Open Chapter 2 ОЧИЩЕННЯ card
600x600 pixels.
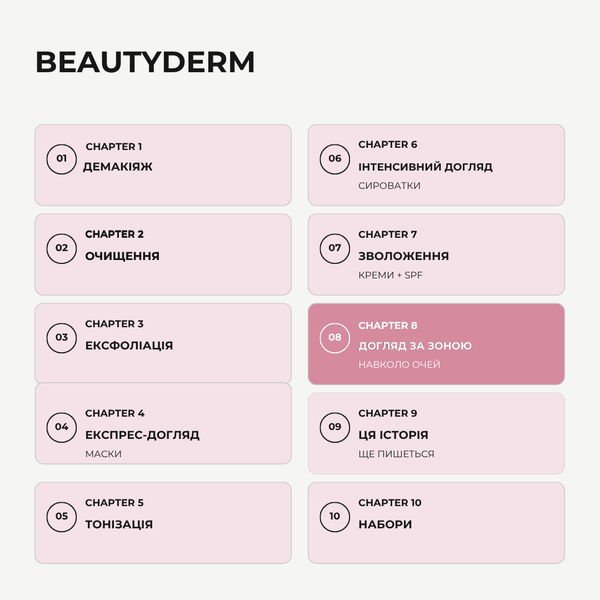[163, 254]
